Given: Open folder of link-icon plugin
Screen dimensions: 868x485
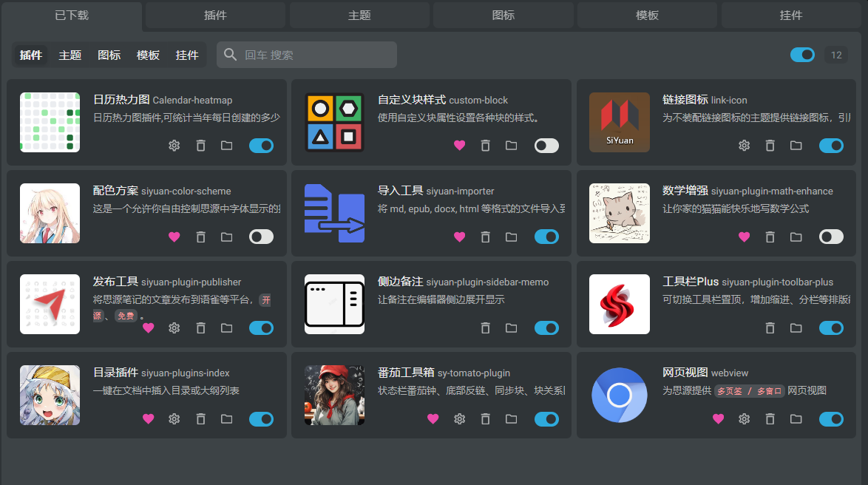Looking at the screenshot, I should click(x=796, y=146).
